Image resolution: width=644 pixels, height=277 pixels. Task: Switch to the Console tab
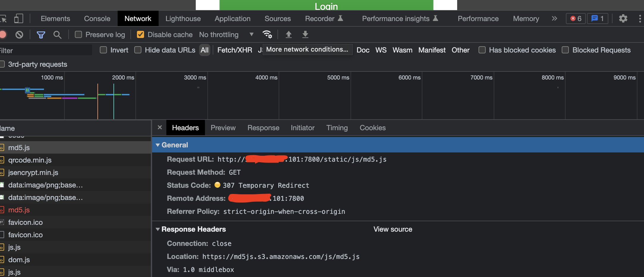click(97, 19)
